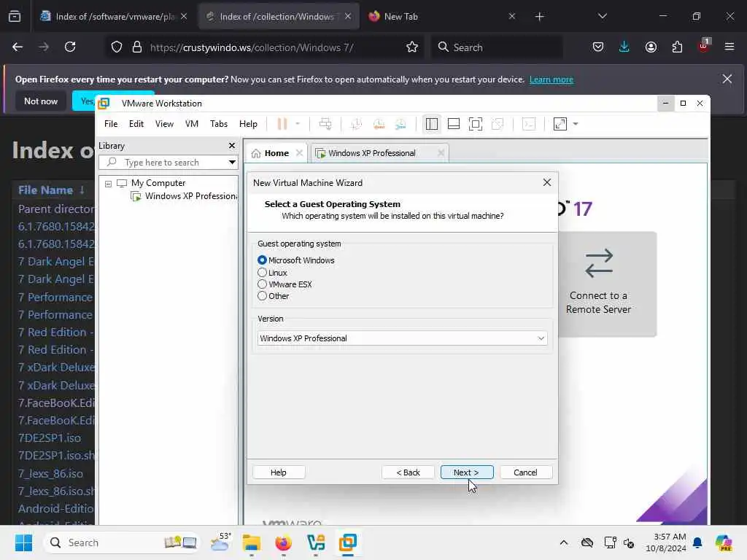
Task: Enter full screen mode icon in VMware
Action: [x=476, y=124]
